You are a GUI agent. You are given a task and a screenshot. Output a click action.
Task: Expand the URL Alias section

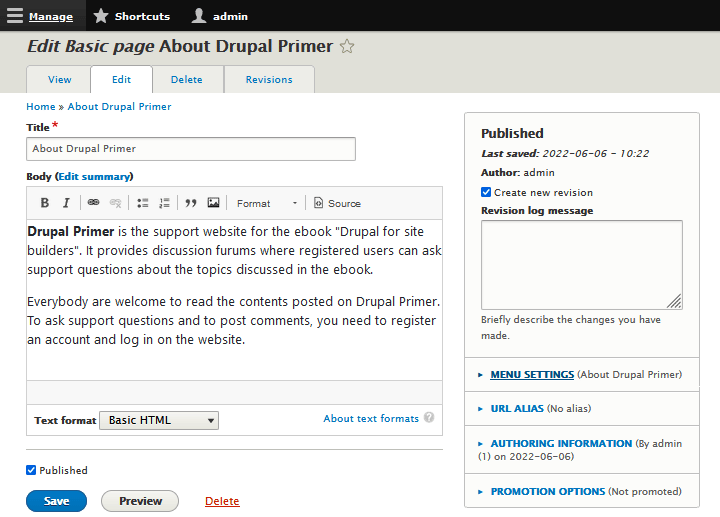pyautogui.click(x=516, y=409)
